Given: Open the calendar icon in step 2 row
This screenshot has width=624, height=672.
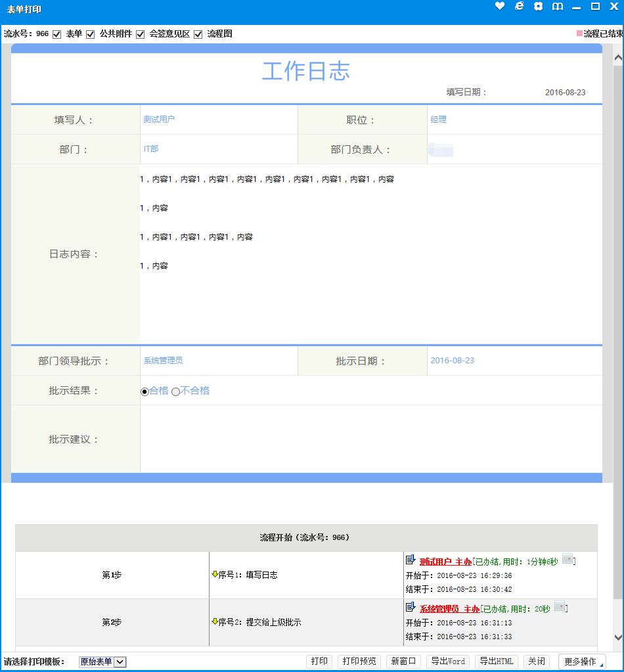Looking at the screenshot, I should (x=560, y=607).
